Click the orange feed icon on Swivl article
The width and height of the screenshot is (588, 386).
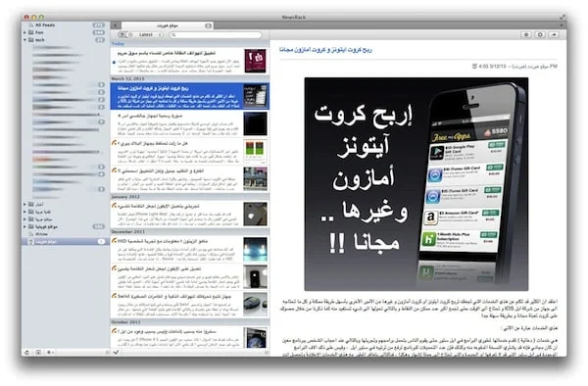(x=114, y=296)
